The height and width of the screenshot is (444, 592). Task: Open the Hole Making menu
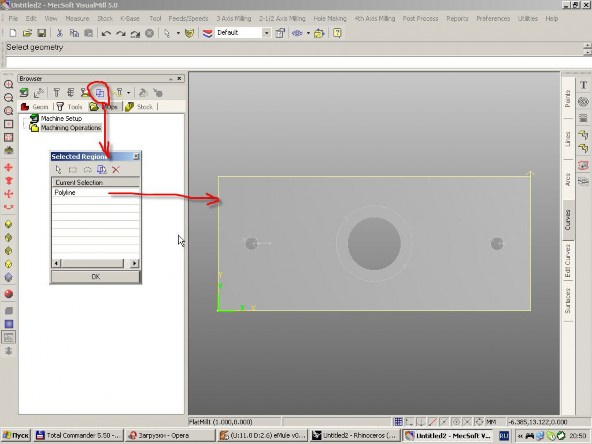tap(330, 18)
